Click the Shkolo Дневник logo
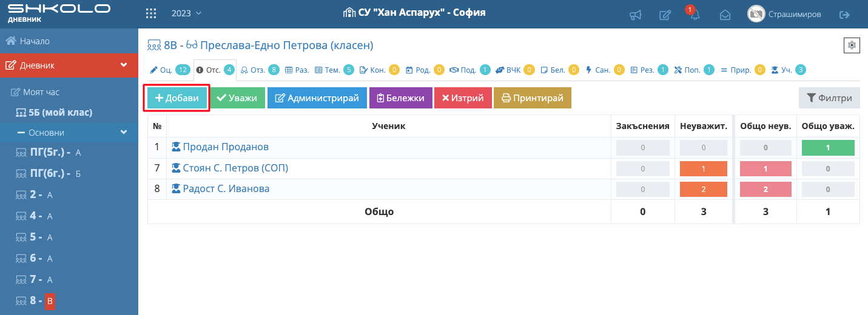Screen dimensions: 868x315 59,13
